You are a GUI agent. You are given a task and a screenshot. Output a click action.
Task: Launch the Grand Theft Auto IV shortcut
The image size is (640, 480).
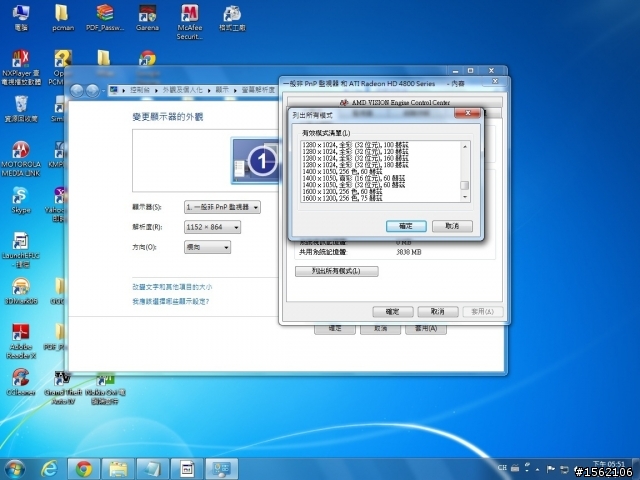click(62, 387)
